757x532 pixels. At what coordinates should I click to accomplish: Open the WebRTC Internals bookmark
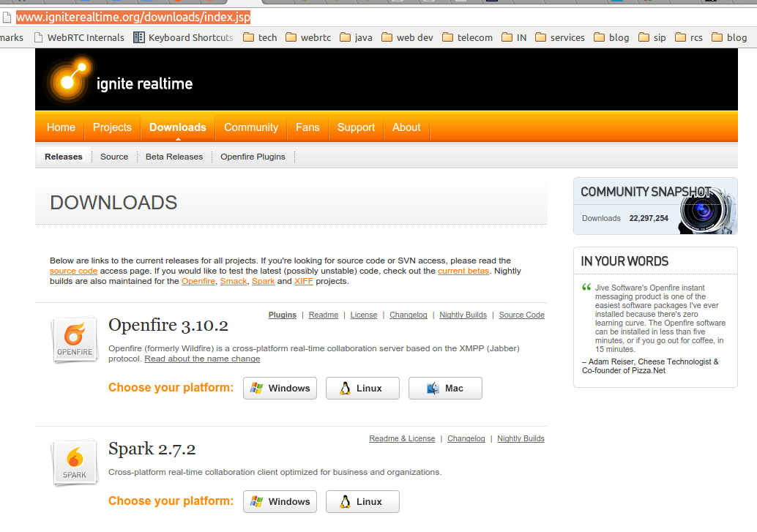point(78,37)
